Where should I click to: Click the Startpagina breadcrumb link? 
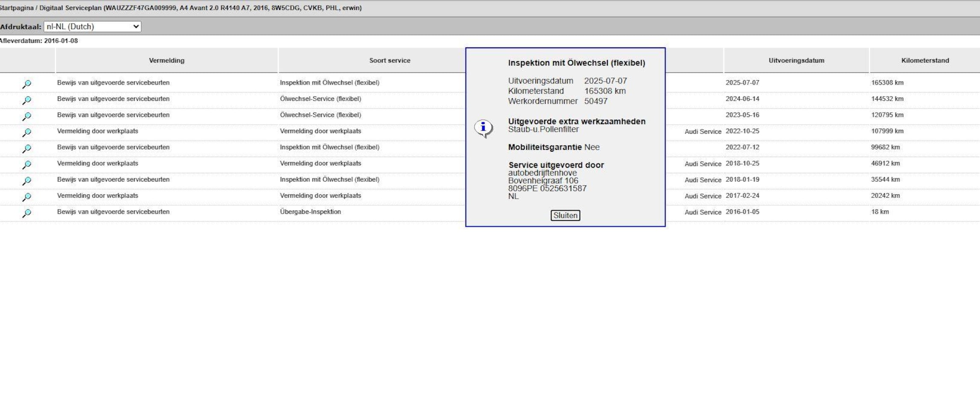[x=16, y=8]
